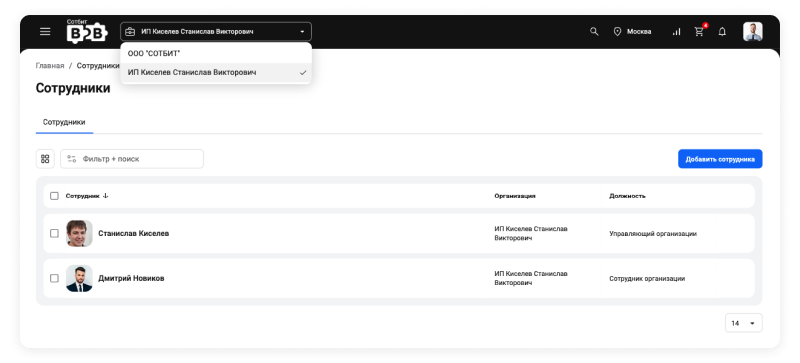Check the box for Станислав Киселев
Screen dimensions: 800x363
click(54, 233)
